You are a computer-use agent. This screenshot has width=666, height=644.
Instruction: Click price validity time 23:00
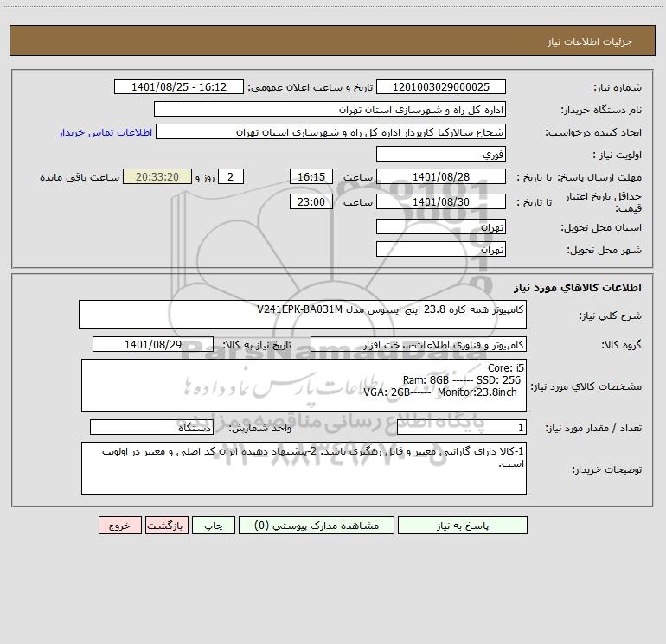tap(311, 201)
